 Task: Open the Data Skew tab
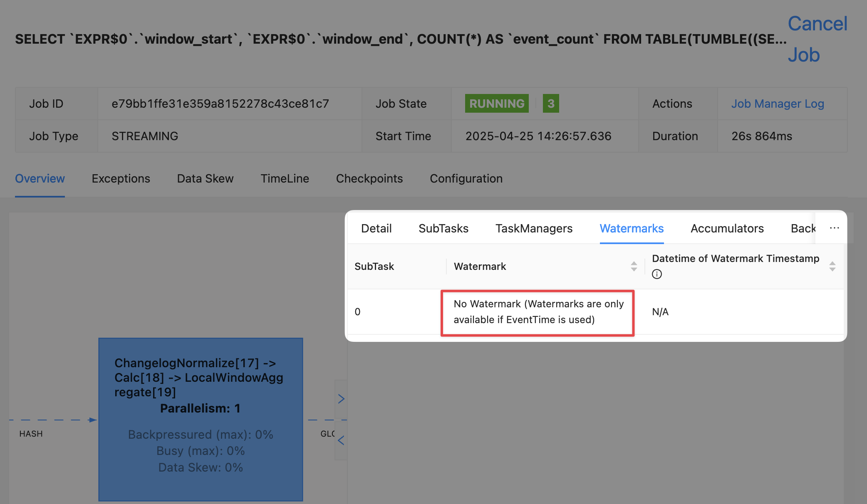(x=205, y=178)
